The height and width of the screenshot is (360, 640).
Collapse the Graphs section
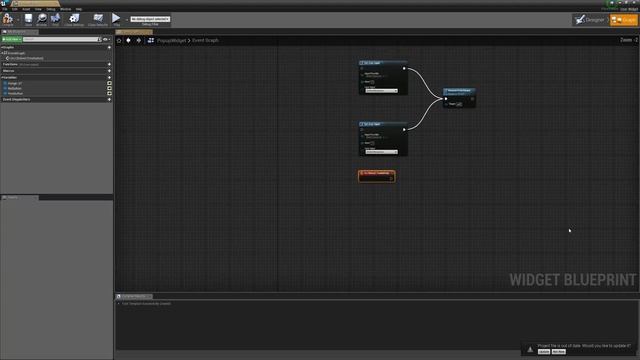(x=2, y=47)
